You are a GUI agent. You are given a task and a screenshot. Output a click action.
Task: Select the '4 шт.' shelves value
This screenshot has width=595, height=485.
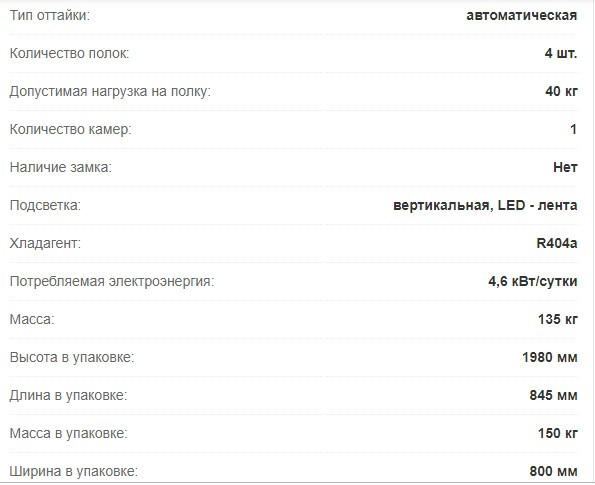(x=561, y=54)
